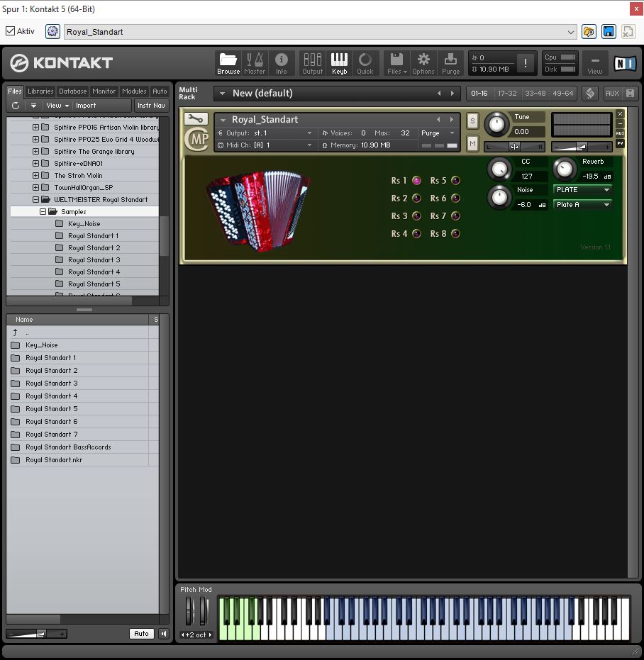Collapse the Samples folder
This screenshot has width=644, height=660.
pos(43,212)
